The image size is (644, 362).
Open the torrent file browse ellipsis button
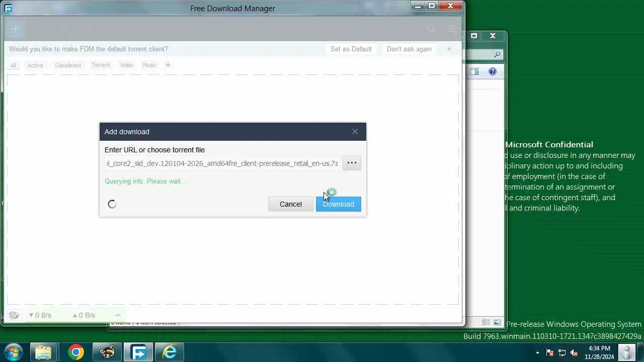click(352, 163)
